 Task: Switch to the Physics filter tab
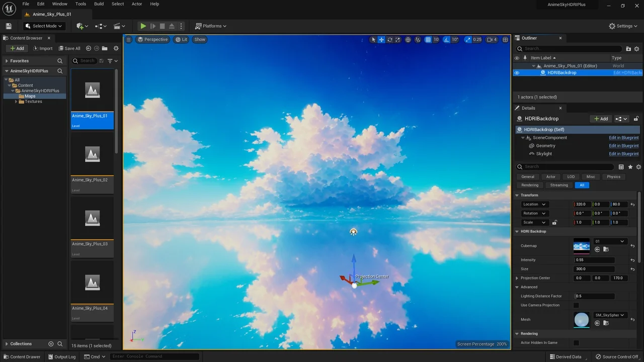coord(613,177)
